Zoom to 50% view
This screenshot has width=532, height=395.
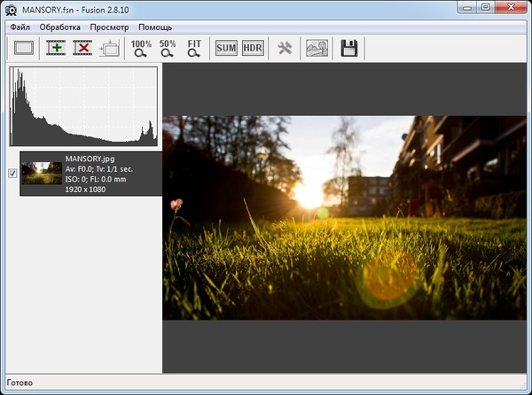[x=168, y=48]
